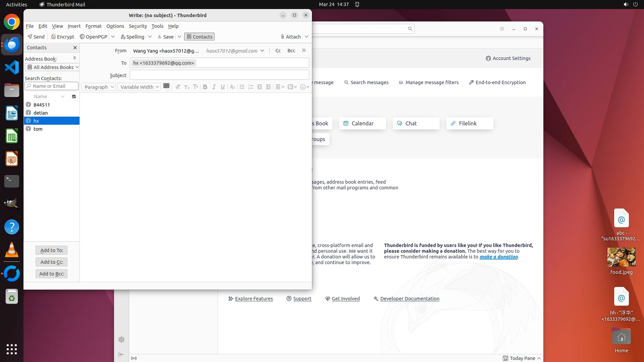Toggle underline text formatting
This screenshot has width=644, height=362.
click(222, 87)
